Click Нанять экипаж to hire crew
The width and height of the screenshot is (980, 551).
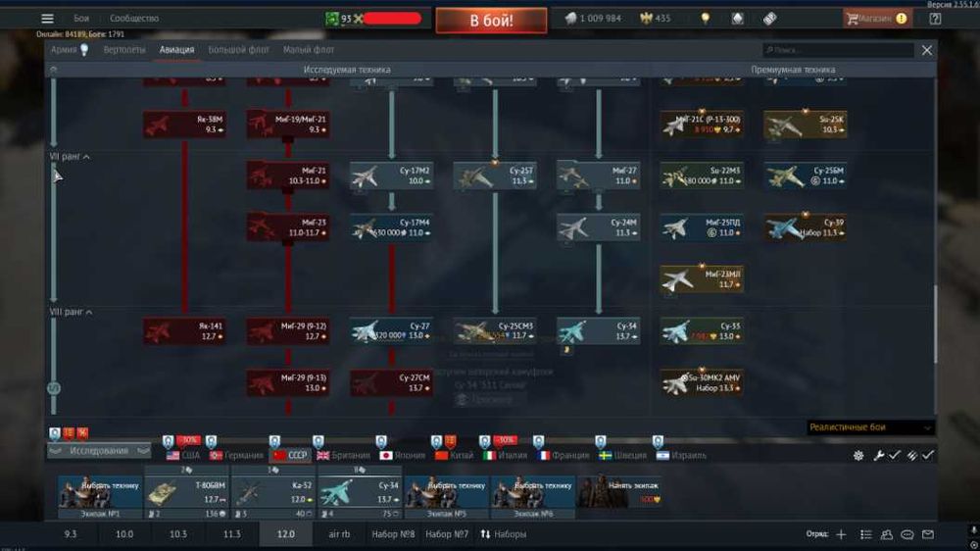(x=619, y=493)
